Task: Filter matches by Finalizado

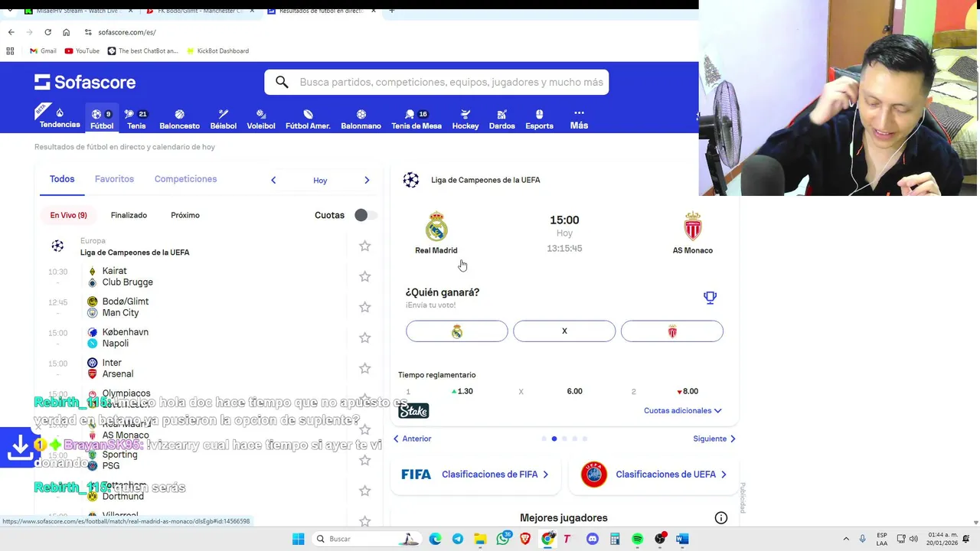Action: (x=129, y=215)
